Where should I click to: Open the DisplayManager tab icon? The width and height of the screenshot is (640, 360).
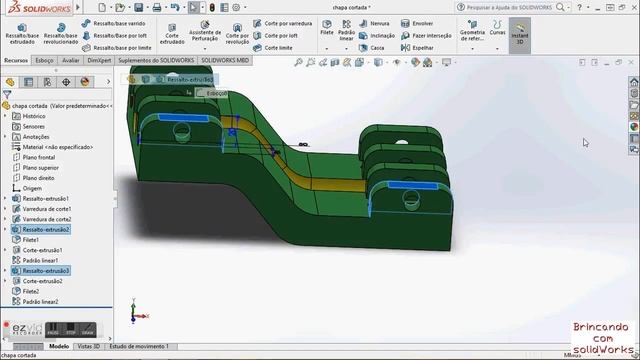[85, 82]
